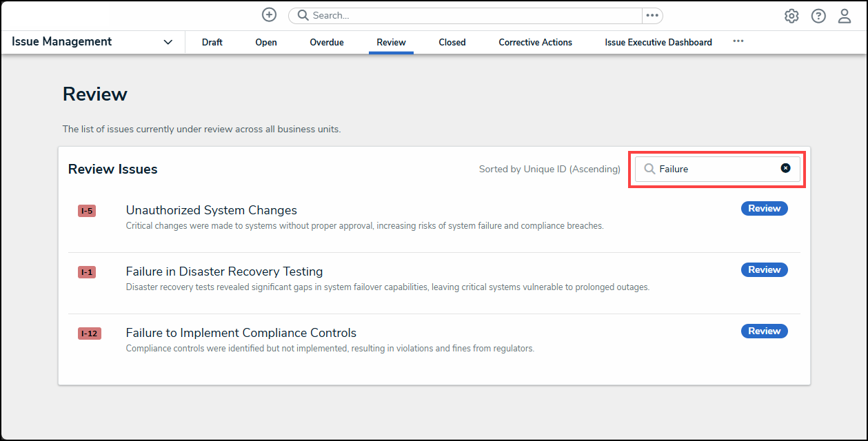Screen dimensions: 868x441
Task: Click the I-12 issue ID badge
Action: tap(90, 334)
